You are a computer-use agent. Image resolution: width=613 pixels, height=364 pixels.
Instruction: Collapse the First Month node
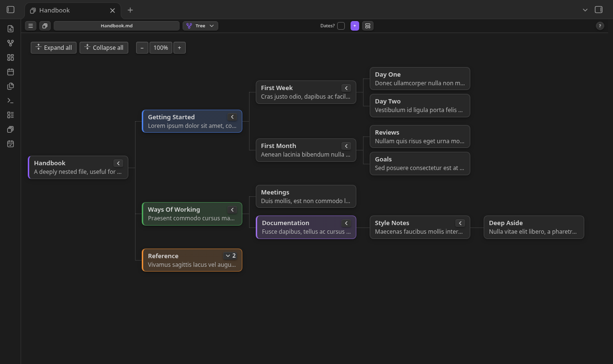pyautogui.click(x=346, y=146)
